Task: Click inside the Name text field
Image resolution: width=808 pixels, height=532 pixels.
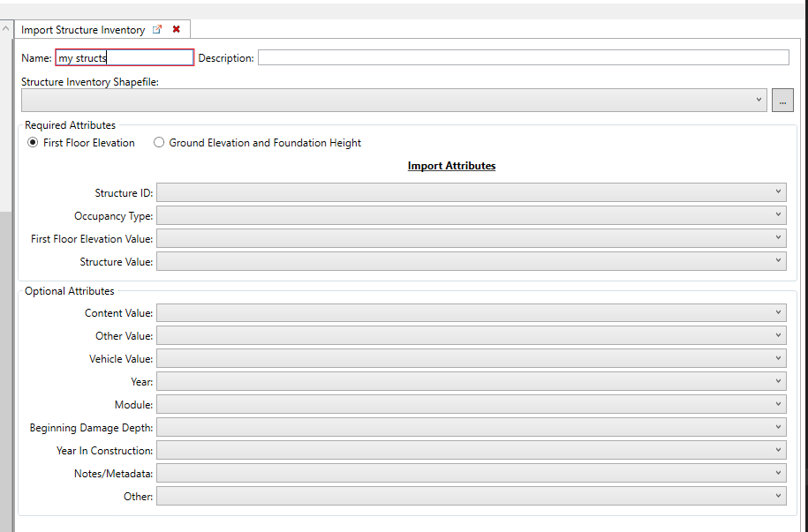Action: [124, 57]
